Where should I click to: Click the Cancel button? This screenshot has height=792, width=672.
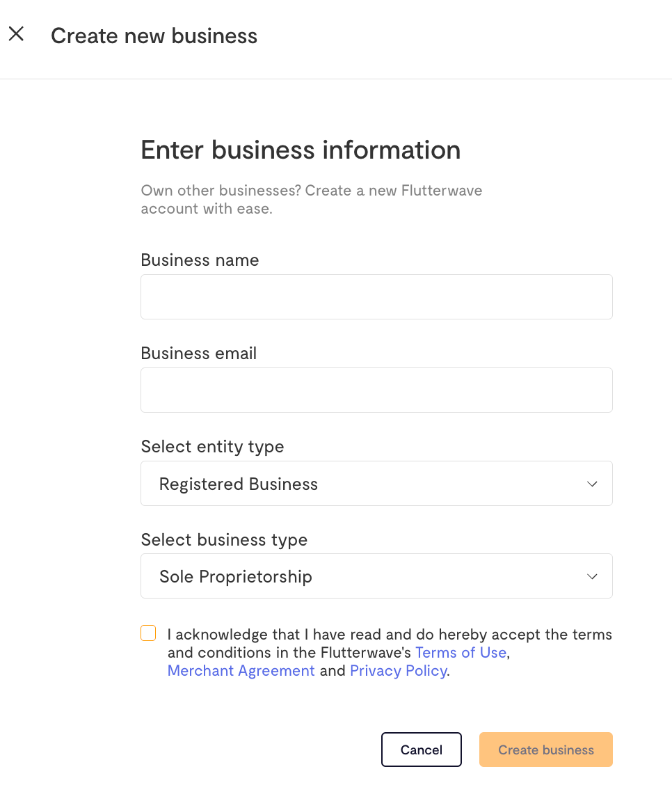coord(422,750)
